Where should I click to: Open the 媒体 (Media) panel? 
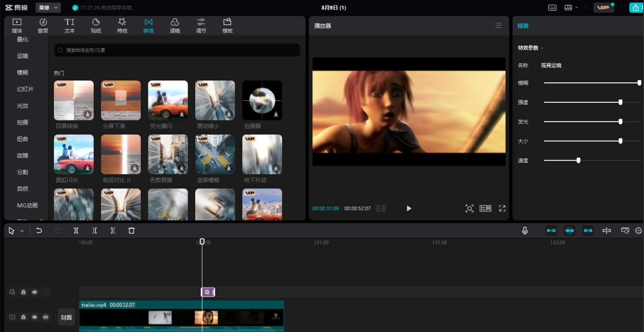[17, 26]
